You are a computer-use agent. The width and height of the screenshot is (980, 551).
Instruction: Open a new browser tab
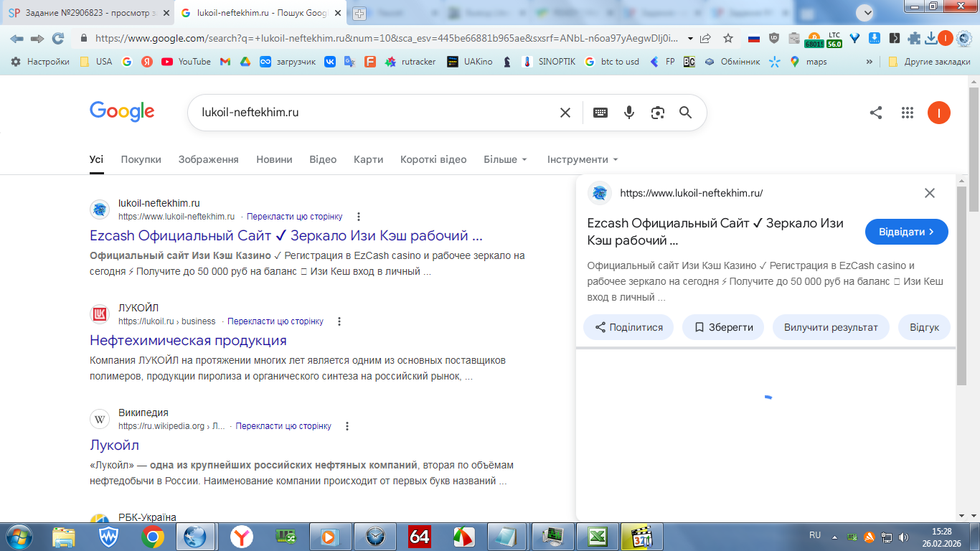(359, 13)
